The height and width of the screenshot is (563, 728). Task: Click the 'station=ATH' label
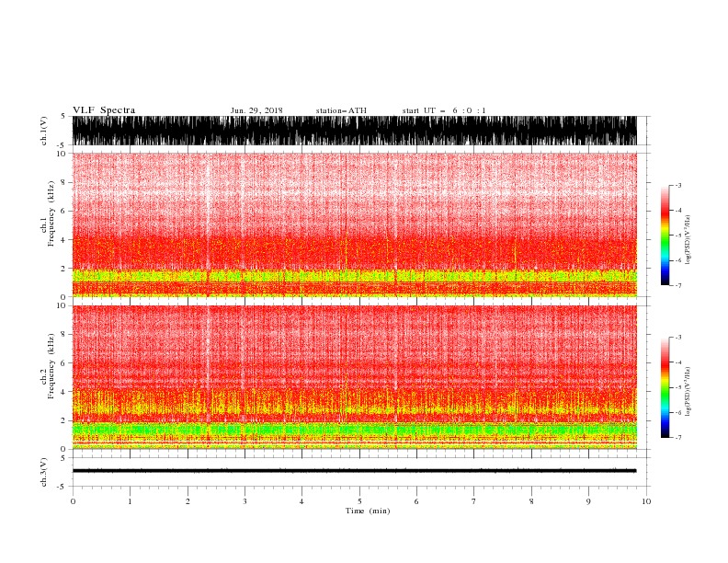point(341,110)
